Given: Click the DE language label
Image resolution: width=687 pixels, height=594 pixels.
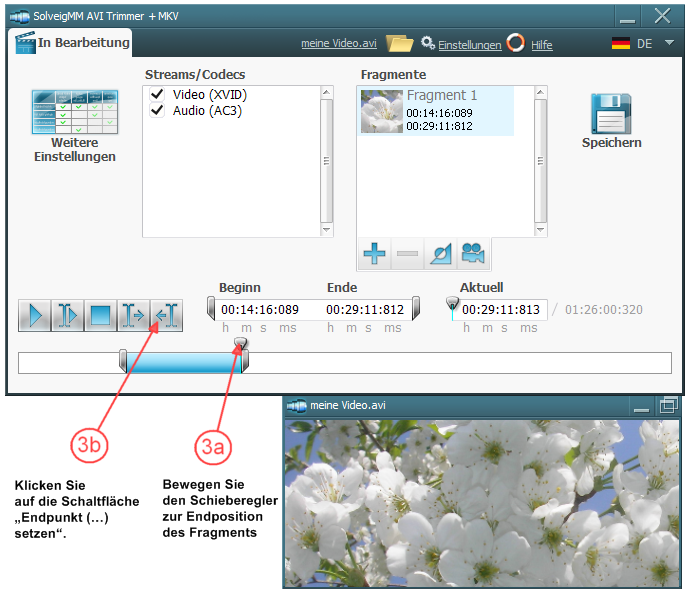Looking at the screenshot, I should [645, 44].
